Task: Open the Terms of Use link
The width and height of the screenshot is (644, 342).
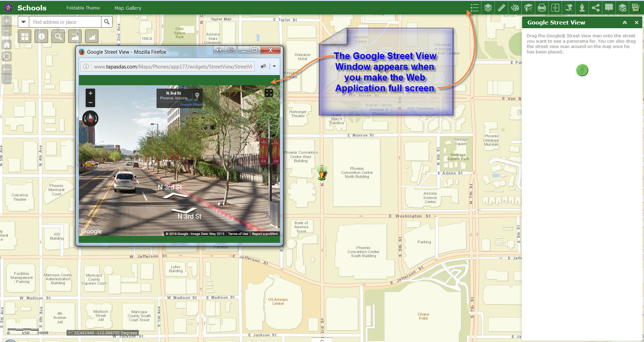Action: click(238, 234)
